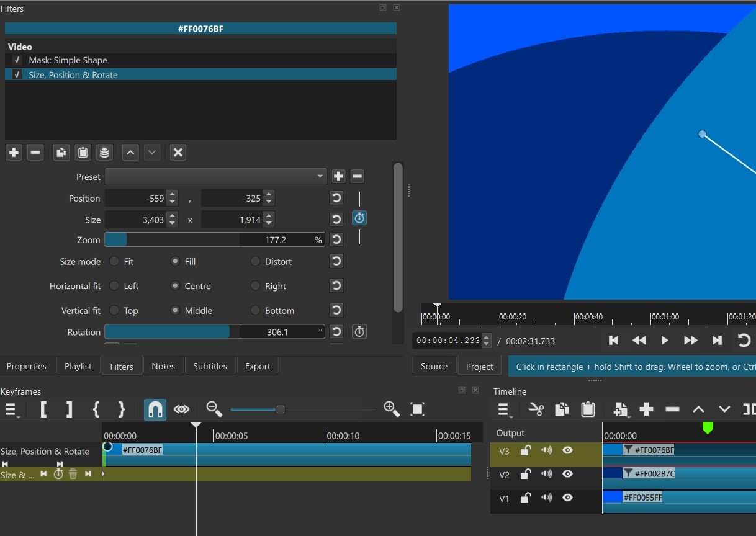756x536 pixels.
Task: Open the Timeline hamburger menu
Action: 503,409
